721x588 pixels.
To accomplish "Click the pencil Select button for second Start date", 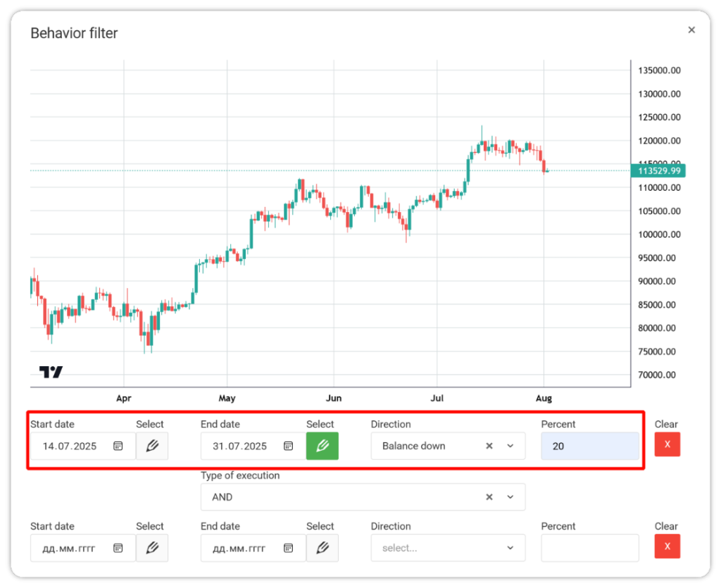I will [152, 548].
